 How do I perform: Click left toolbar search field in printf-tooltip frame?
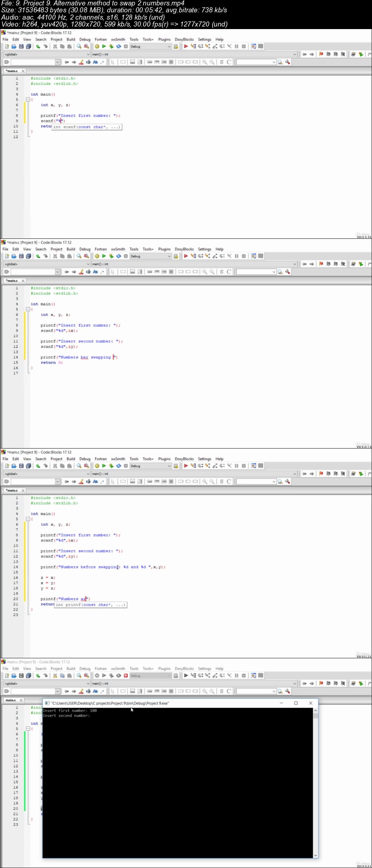(x=35, y=482)
